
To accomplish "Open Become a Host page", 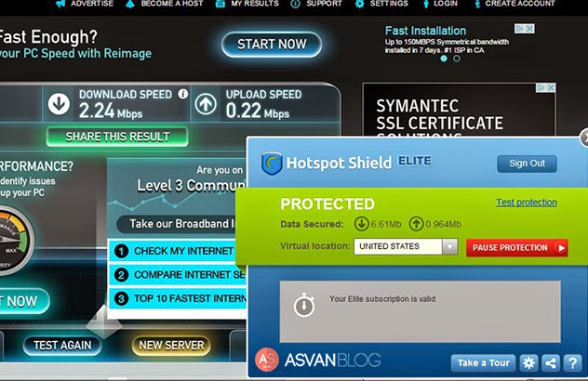I will (x=165, y=4).
